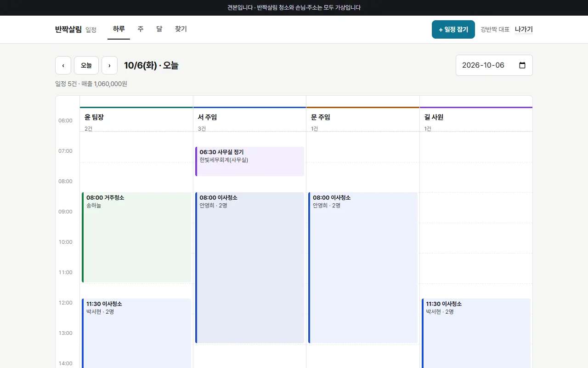
Task: Click the 2건 count under 윤 팀장
Action: coord(88,129)
